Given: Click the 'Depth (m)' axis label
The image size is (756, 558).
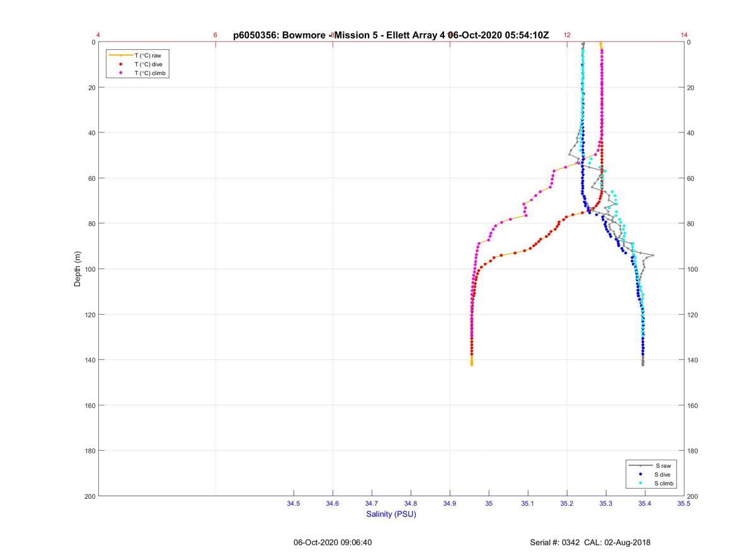Looking at the screenshot, I should click(78, 269).
